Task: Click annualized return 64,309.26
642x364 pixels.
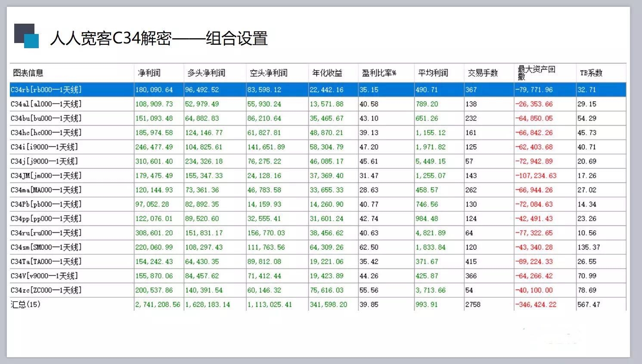Action: (x=327, y=247)
